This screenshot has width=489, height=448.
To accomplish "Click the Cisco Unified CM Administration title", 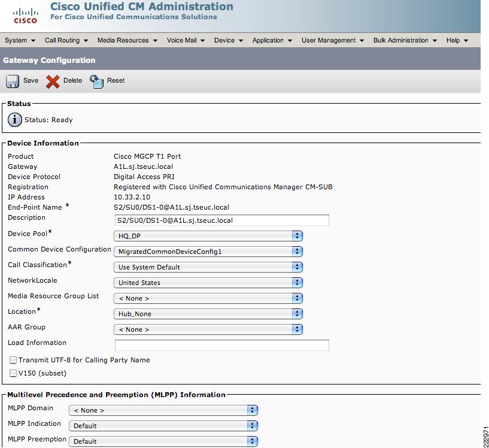I will 142,7.
